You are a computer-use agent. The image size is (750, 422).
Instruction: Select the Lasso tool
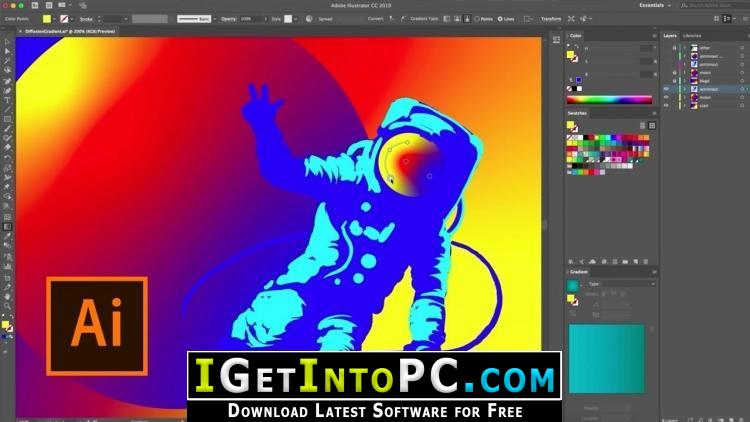point(7,70)
